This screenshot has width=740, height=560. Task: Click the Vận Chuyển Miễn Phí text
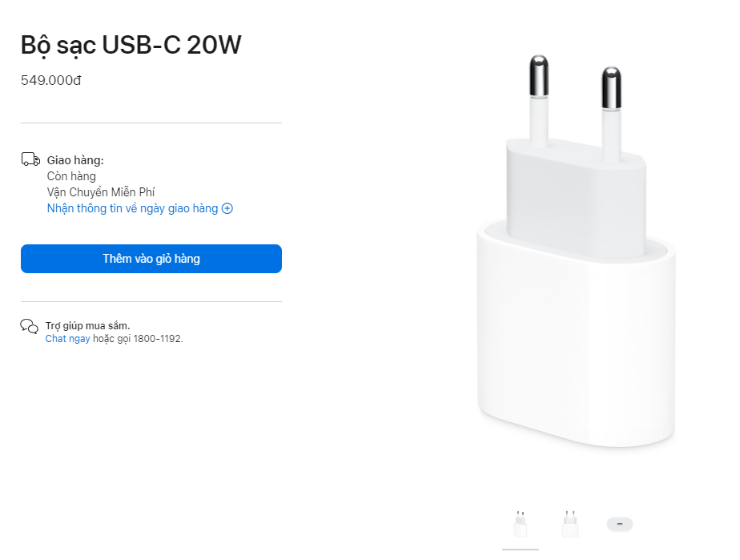pyautogui.click(x=100, y=191)
